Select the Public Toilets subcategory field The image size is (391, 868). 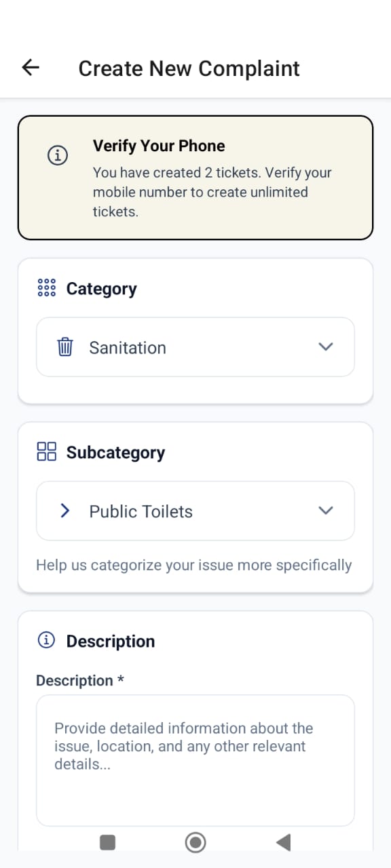pyautogui.click(x=195, y=511)
